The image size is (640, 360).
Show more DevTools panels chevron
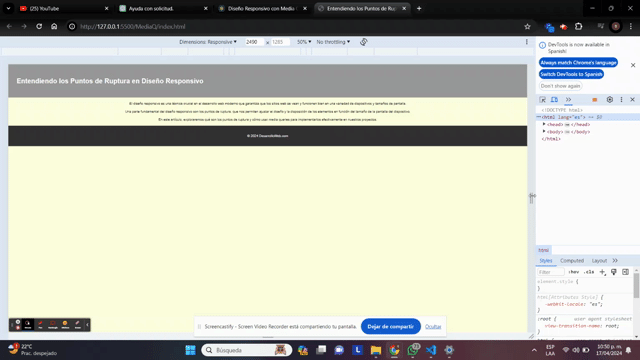pyautogui.click(x=568, y=100)
